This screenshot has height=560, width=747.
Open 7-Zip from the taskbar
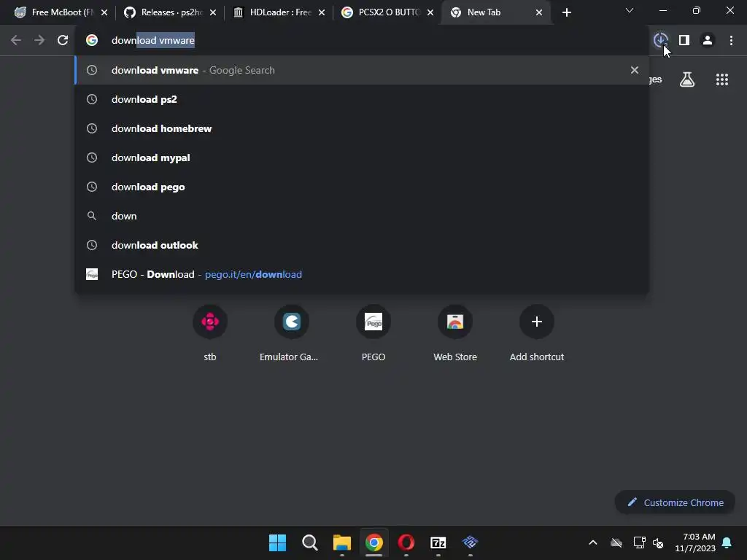438,542
